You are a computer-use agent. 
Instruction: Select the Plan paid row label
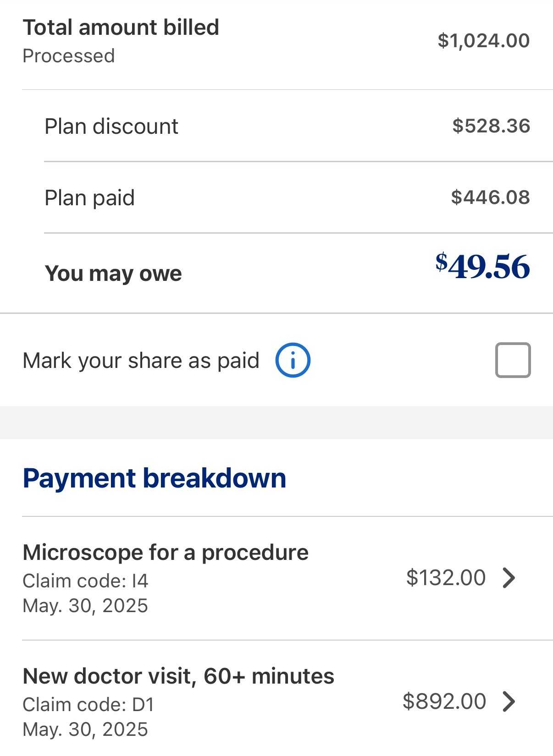click(x=90, y=198)
